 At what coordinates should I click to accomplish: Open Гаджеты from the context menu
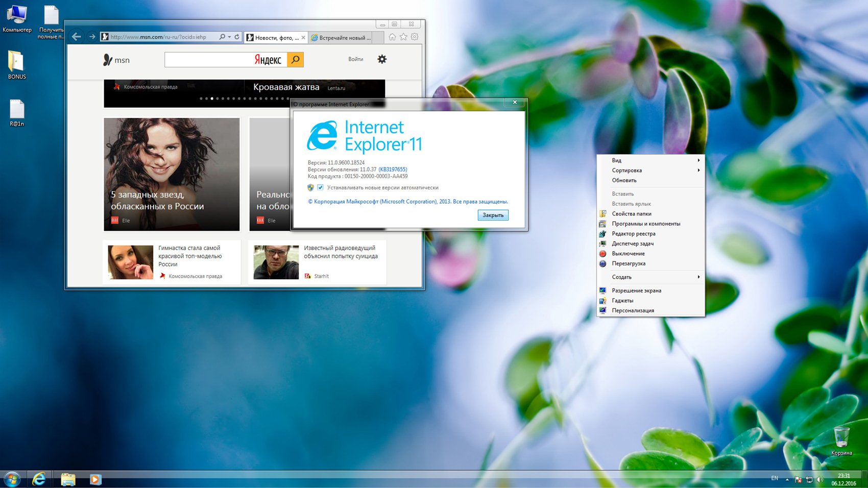pyautogui.click(x=650, y=301)
